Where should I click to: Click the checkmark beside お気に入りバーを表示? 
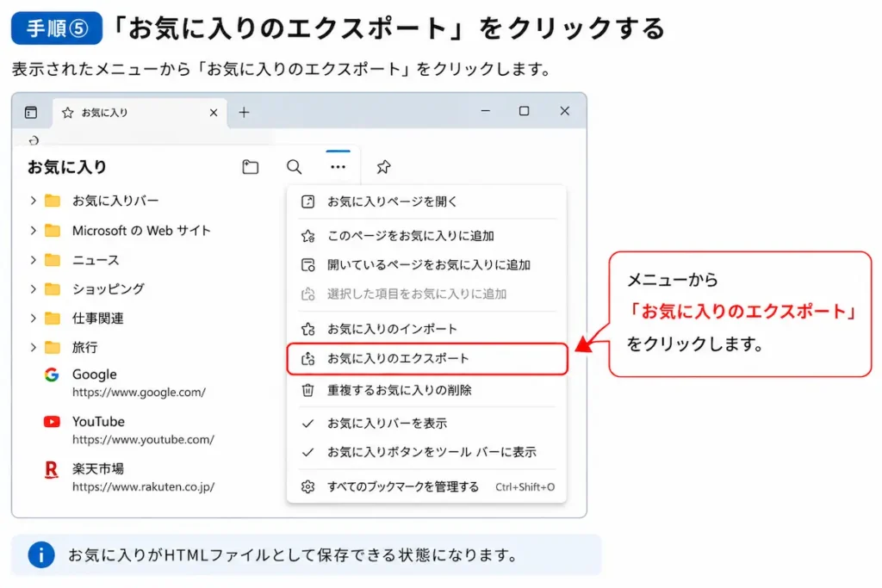(x=307, y=424)
